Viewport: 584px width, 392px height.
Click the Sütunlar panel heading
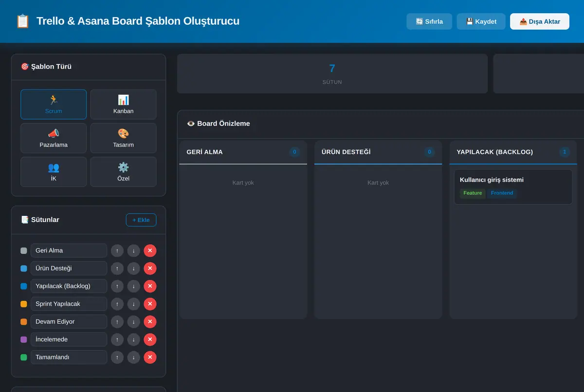40,220
